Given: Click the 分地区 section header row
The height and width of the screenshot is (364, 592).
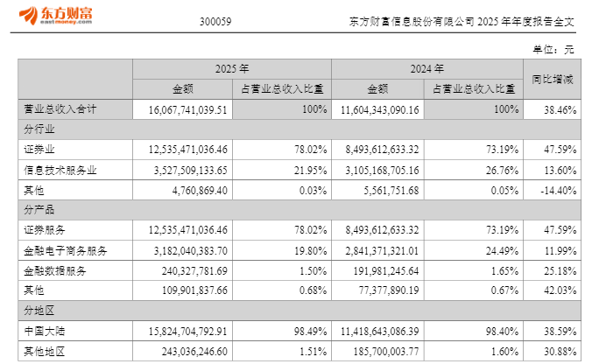Looking at the screenshot, I should click(300, 311).
